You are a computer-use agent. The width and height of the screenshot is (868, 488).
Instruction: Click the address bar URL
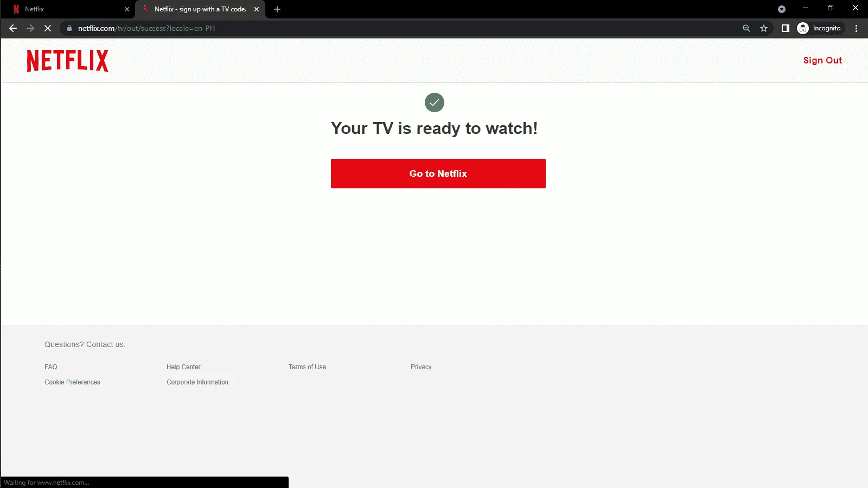click(146, 28)
